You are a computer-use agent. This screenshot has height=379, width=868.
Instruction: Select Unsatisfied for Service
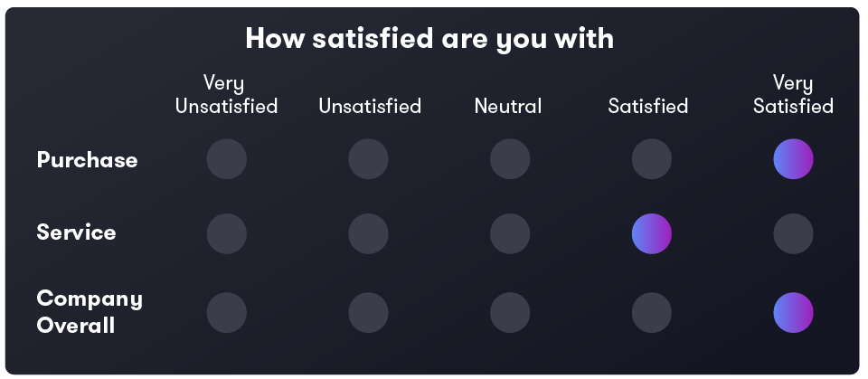tap(368, 234)
